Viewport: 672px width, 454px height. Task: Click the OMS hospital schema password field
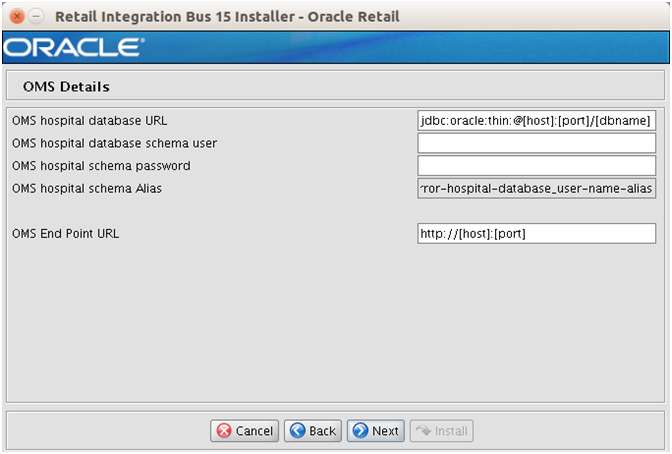point(537,165)
